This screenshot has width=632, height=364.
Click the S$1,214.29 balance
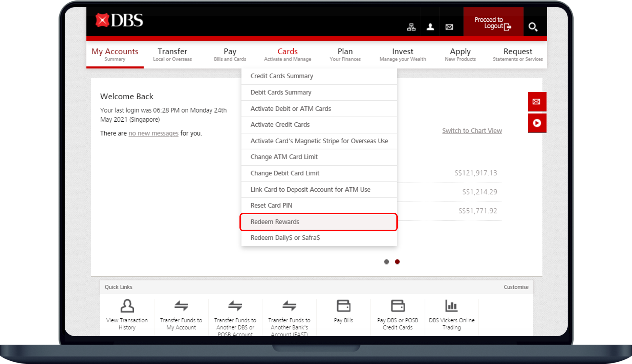tap(480, 192)
